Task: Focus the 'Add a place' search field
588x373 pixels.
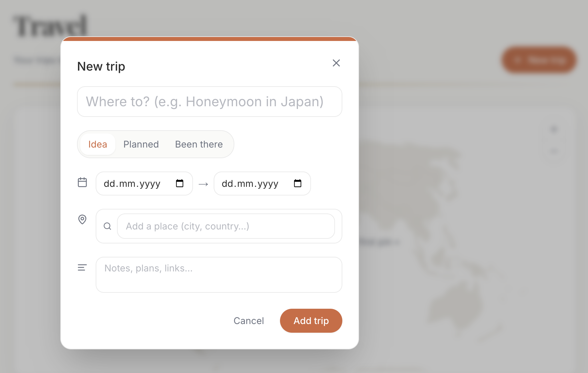Action: pyautogui.click(x=226, y=226)
